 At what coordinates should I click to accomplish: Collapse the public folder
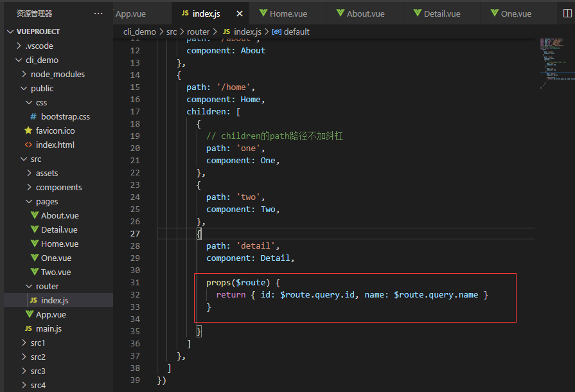(24, 89)
